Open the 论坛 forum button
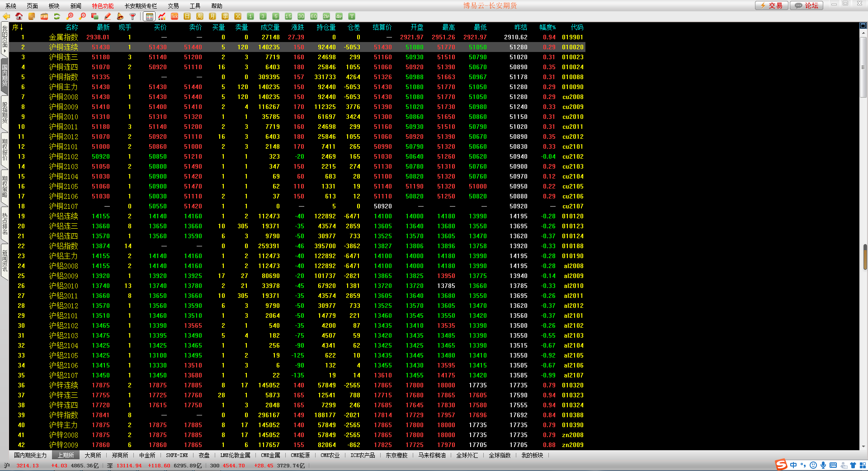 (x=807, y=5)
